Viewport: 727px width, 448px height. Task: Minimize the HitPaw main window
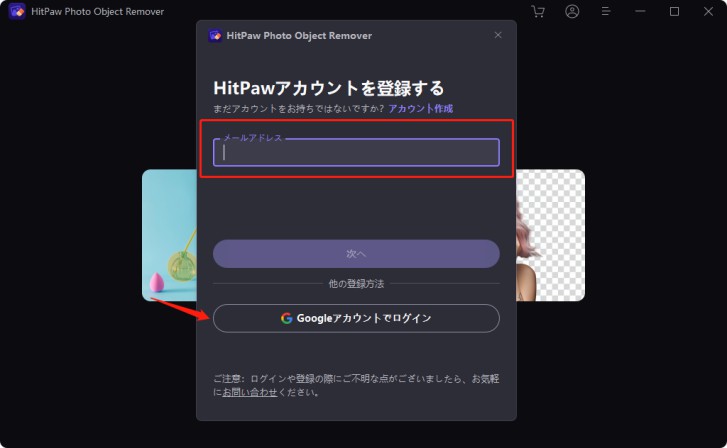coord(640,11)
